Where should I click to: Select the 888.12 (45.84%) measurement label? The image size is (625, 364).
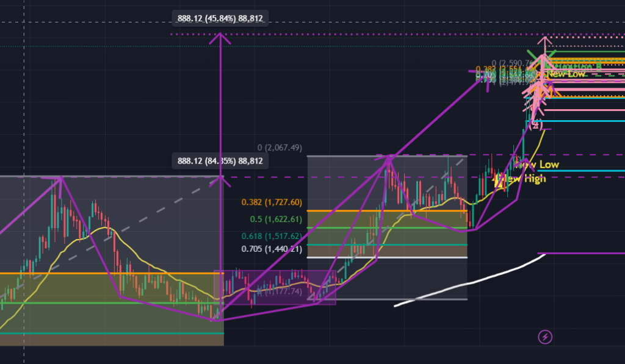pyautogui.click(x=220, y=19)
